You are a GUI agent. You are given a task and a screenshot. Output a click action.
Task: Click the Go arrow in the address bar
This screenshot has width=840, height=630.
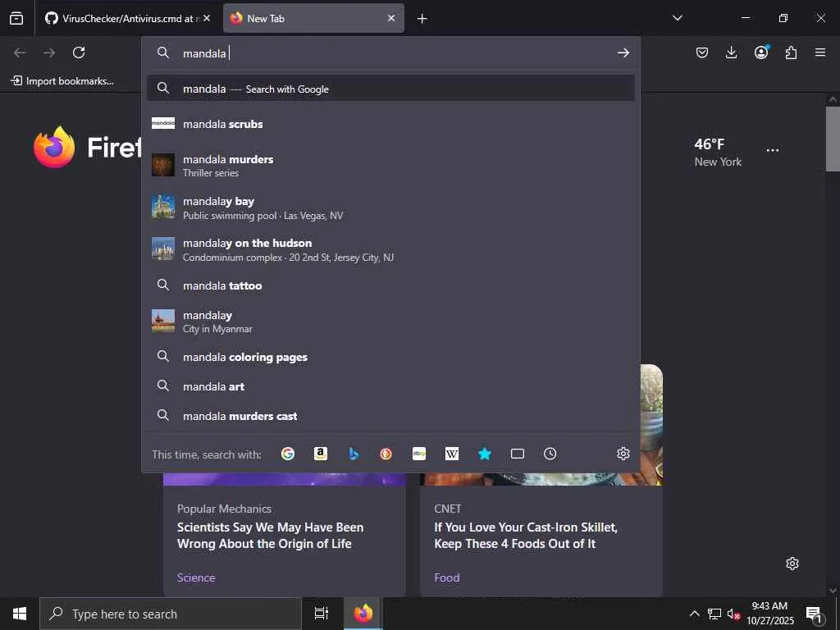pos(623,52)
